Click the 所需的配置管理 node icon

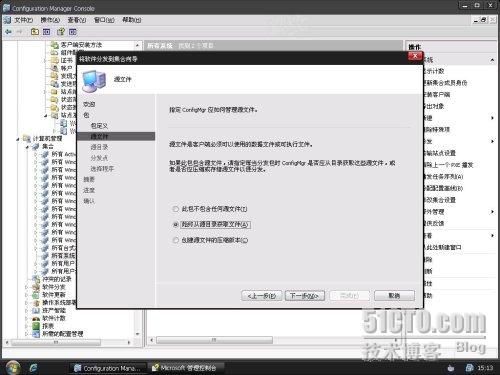36,334
